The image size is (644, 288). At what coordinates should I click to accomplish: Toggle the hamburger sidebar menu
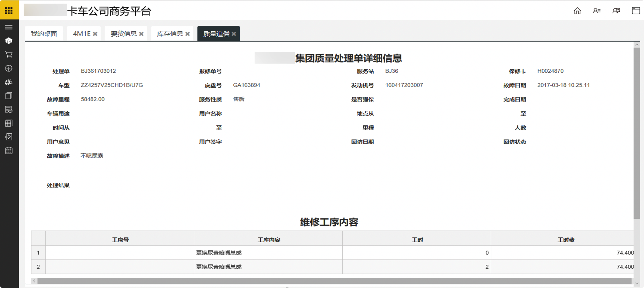(x=9, y=27)
